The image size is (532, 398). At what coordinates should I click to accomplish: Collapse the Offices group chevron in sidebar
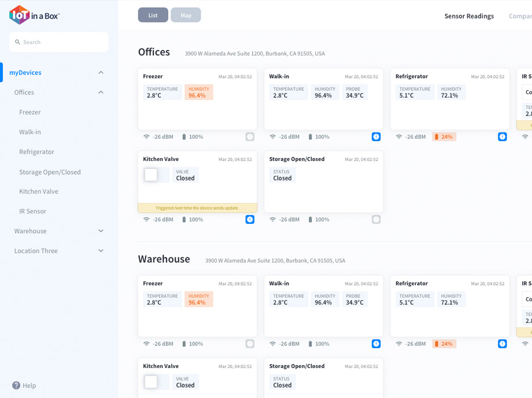pyautogui.click(x=101, y=93)
